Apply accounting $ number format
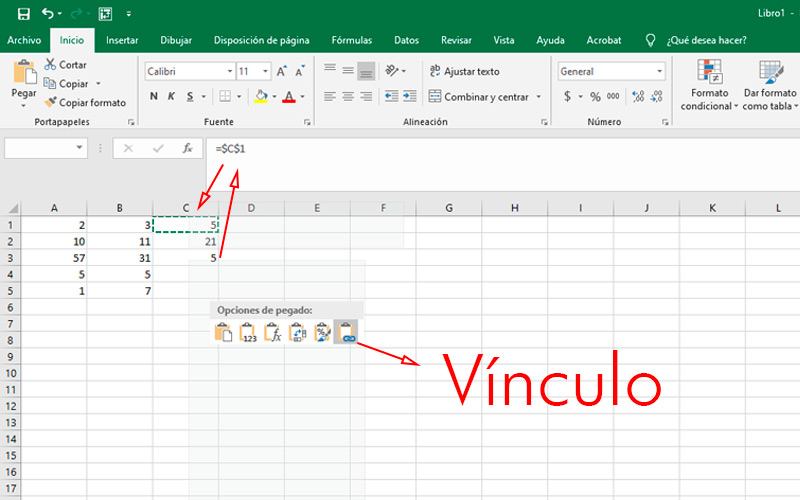 click(567, 96)
